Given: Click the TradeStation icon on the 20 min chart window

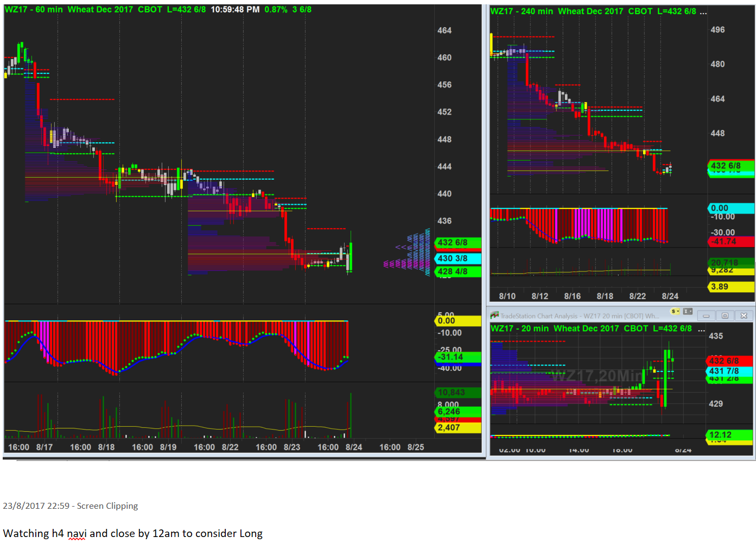Looking at the screenshot, I should point(494,315).
